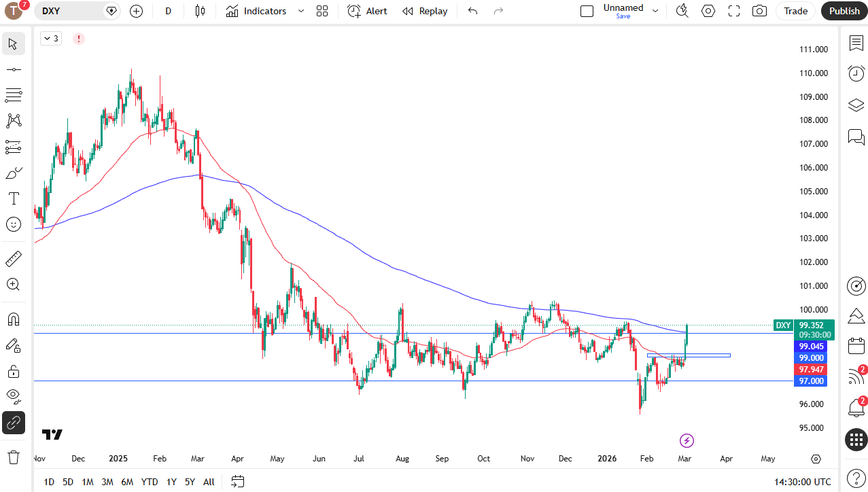Take a chart snapshot with camera
The image size is (868, 492).
(x=760, y=11)
